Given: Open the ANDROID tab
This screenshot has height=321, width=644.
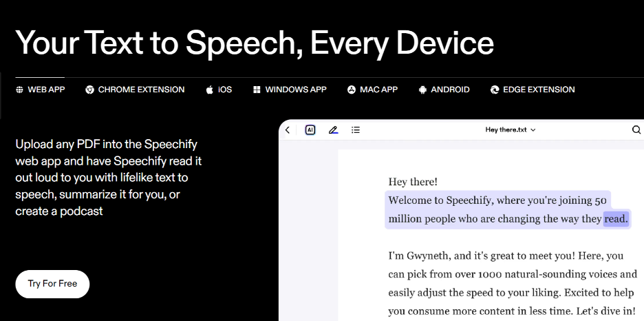Looking at the screenshot, I should pos(444,90).
